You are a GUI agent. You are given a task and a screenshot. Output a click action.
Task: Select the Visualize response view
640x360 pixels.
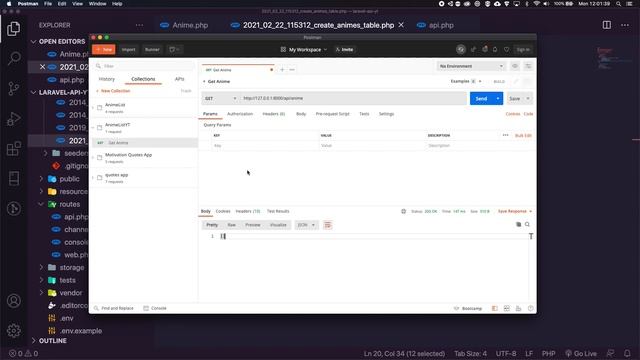point(278,225)
